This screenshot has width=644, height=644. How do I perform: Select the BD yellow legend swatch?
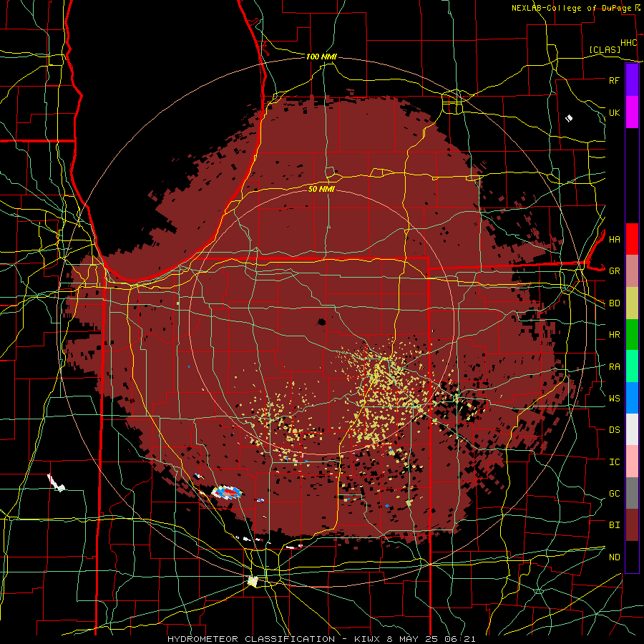tap(632, 303)
